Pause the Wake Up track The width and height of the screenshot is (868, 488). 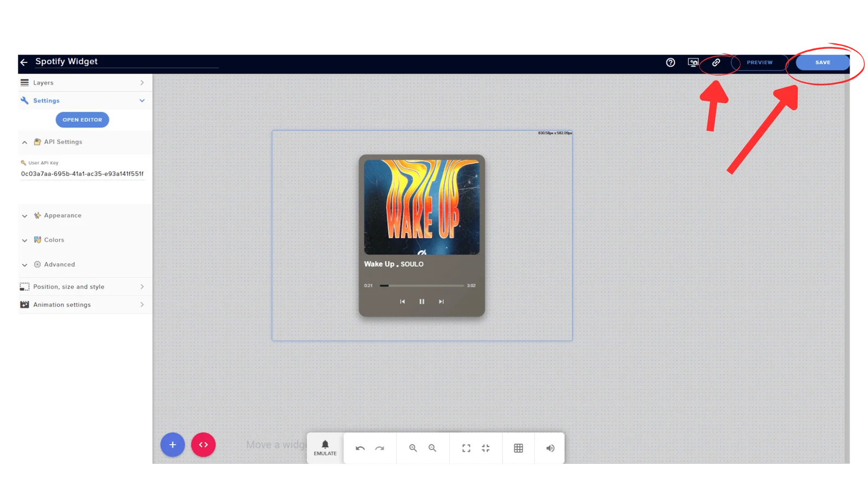(422, 301)
